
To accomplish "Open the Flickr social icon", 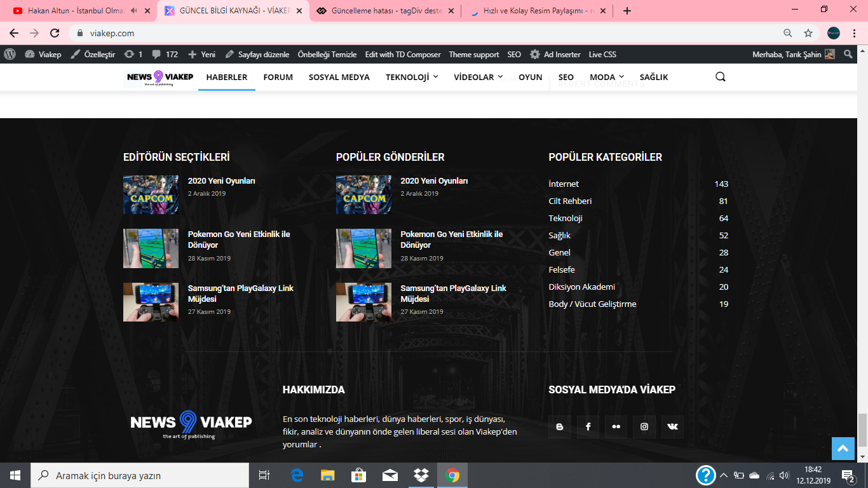I will pos(616,427).
